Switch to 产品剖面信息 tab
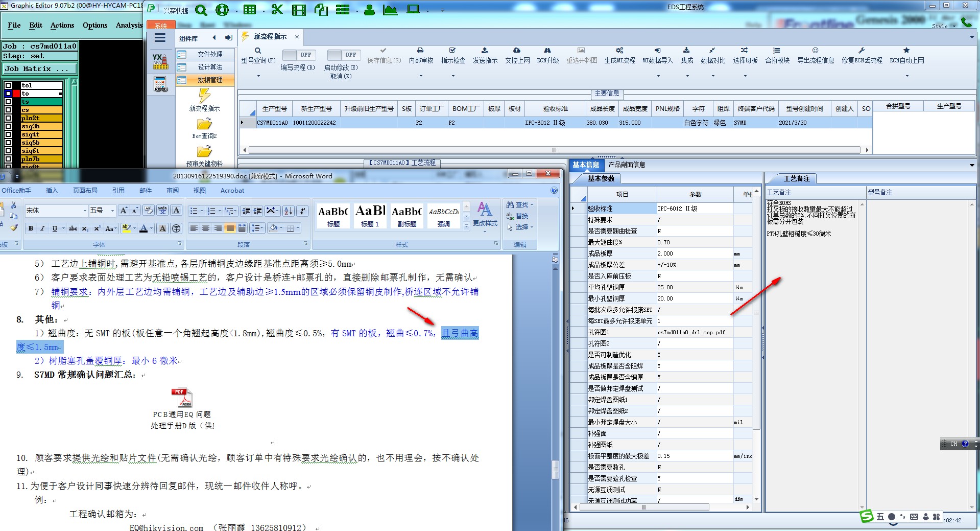Viewport: 980px width, 531px height. [627, 165]
